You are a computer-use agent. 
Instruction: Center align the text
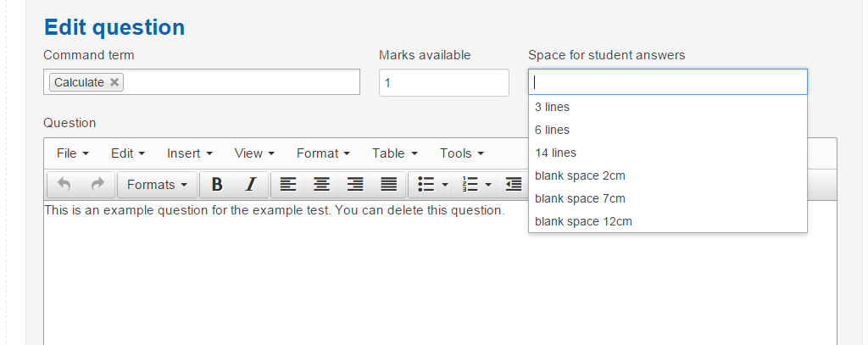[x=321, y=185]
